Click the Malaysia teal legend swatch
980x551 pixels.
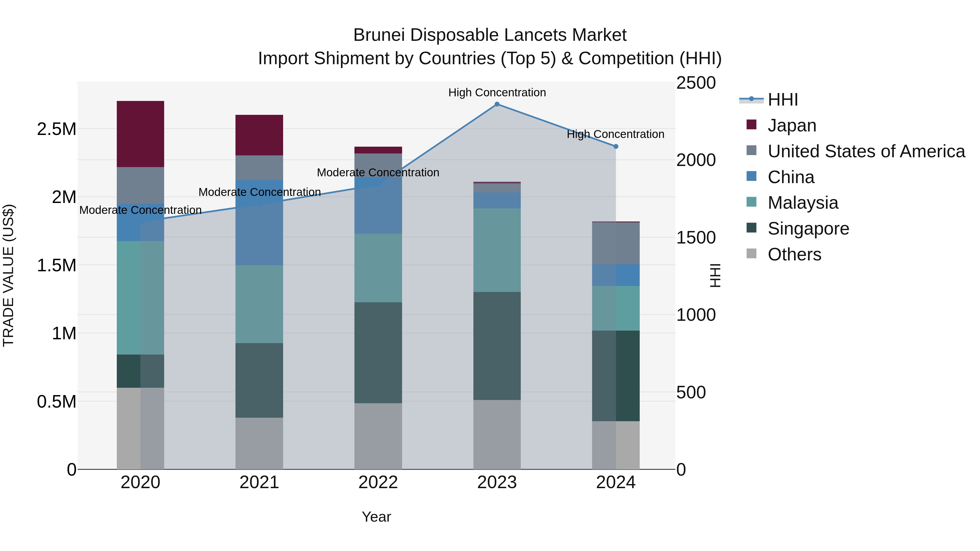pyautogui.click(x=751, y=202)
